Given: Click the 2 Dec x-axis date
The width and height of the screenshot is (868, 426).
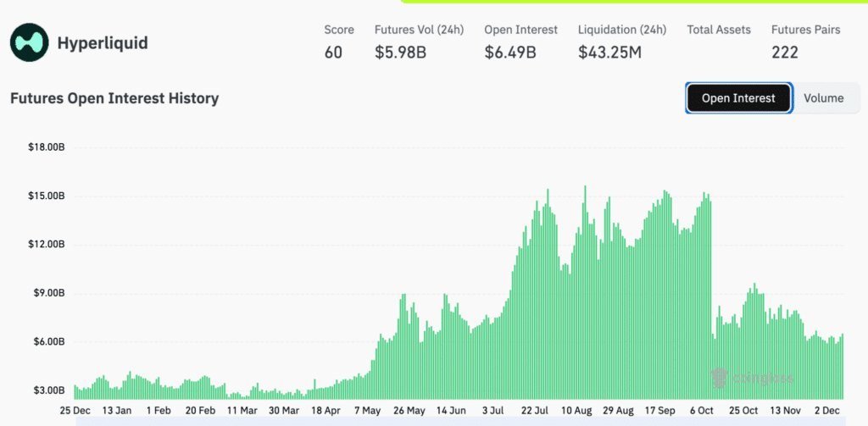Looking at the screenshot, I should tap(828, 411).
